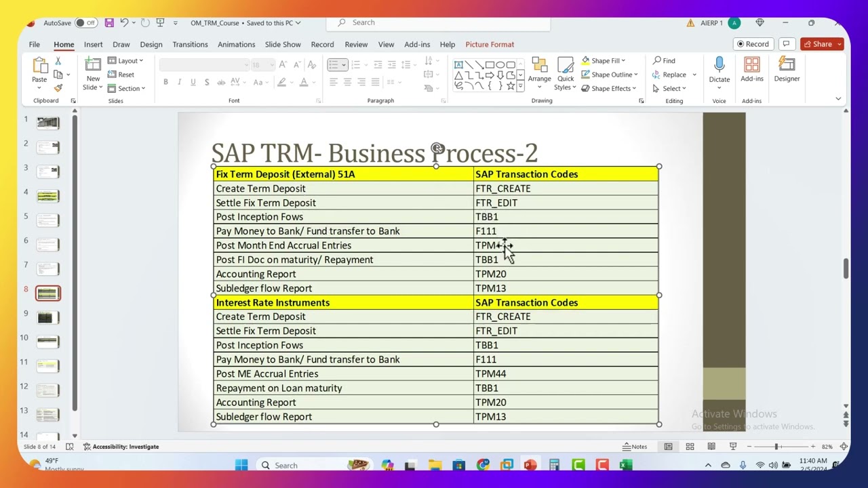
Task: Apply Format Painter brush
Action: pyautogui.click(x=58, y=88)
